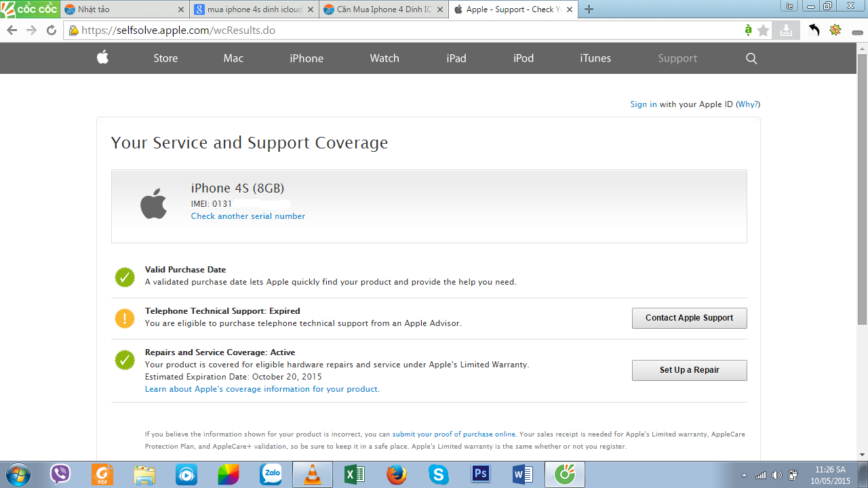868x488 pixels.
Task: Open iPod in Apple navigation
Action: pyautogui.click(x=524, y=58)
